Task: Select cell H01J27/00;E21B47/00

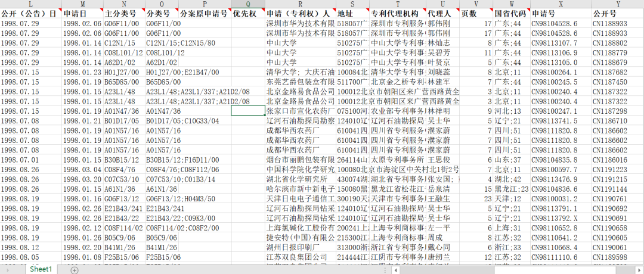Action: [x=182, y=72]
